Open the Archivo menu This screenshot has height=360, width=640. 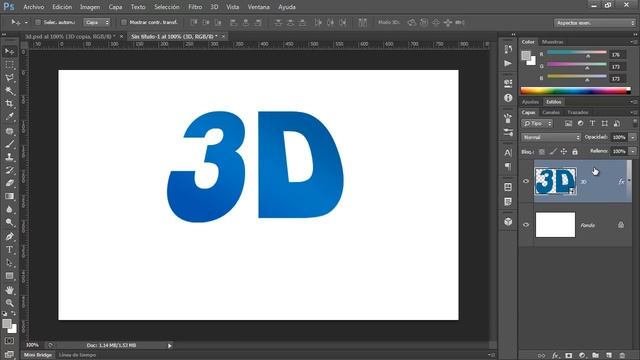pos(33,7)
